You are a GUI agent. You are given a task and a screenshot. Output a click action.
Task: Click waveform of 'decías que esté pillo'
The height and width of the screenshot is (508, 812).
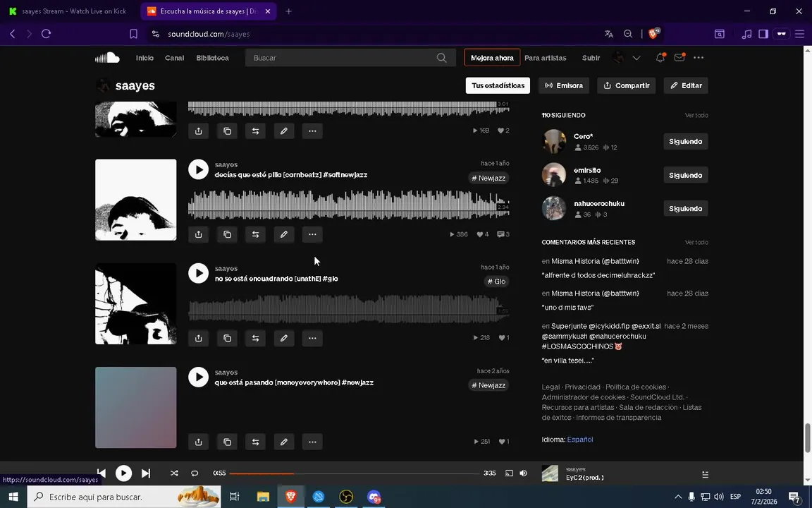348,205
